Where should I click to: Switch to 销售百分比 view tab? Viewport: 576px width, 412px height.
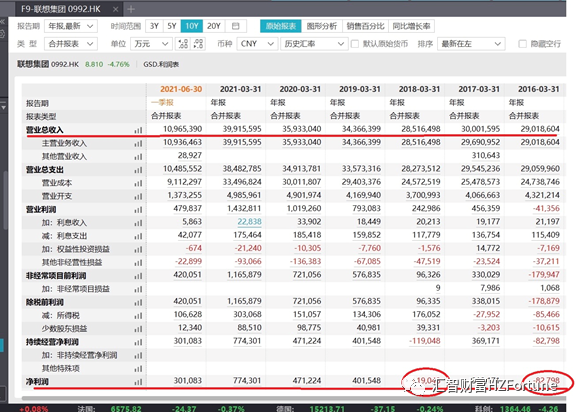365,26
